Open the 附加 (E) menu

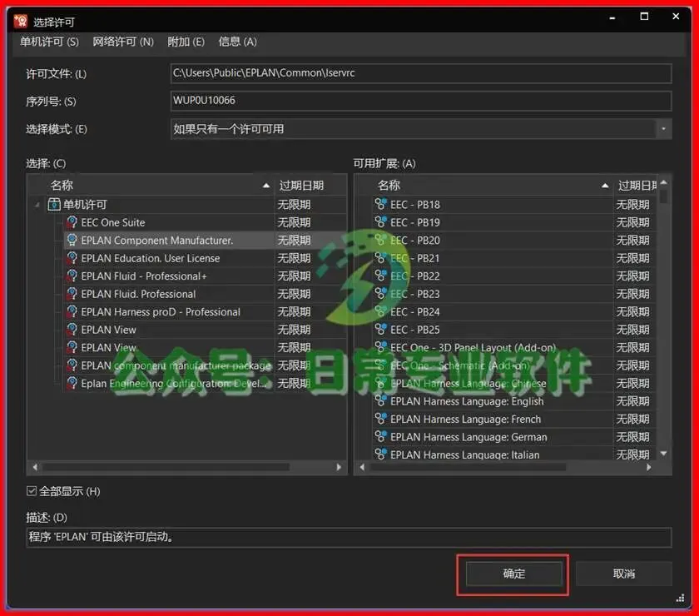[186, 42]
